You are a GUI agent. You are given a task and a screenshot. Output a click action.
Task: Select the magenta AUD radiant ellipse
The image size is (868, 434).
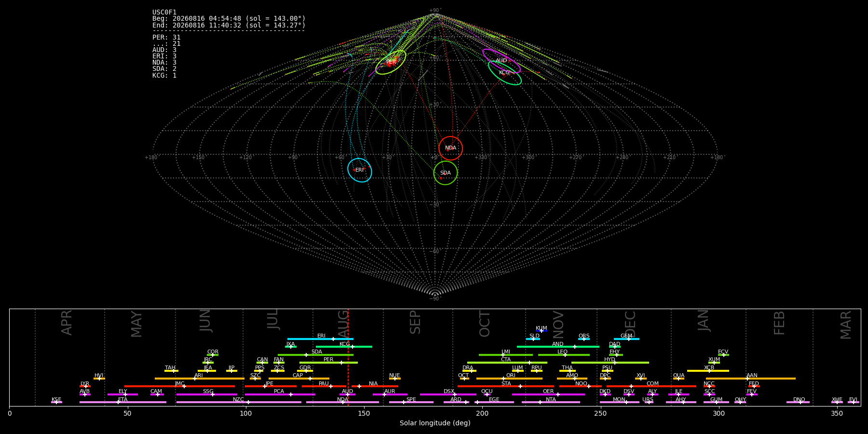click(502, 61)
